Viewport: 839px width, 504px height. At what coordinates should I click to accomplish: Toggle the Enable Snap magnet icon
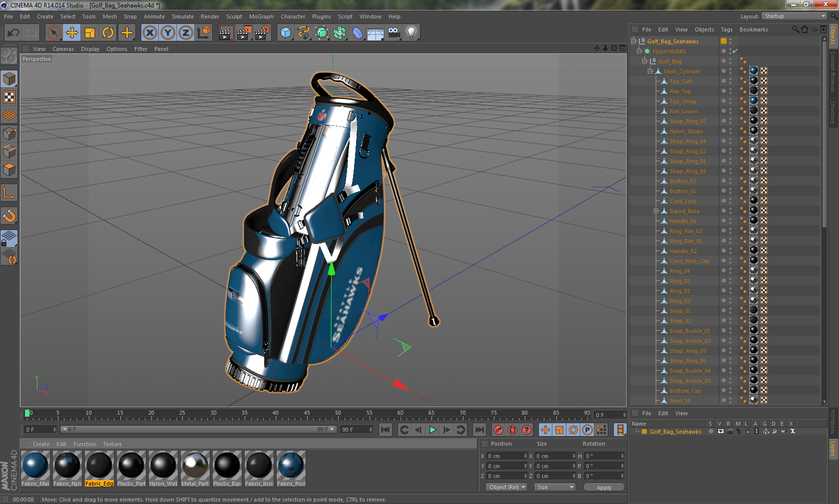point(9,216)
